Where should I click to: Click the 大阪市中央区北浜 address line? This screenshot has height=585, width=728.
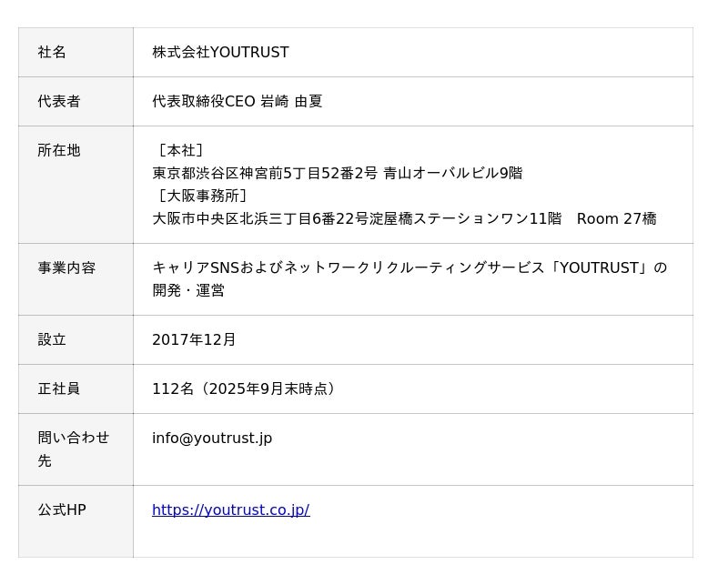404,218
